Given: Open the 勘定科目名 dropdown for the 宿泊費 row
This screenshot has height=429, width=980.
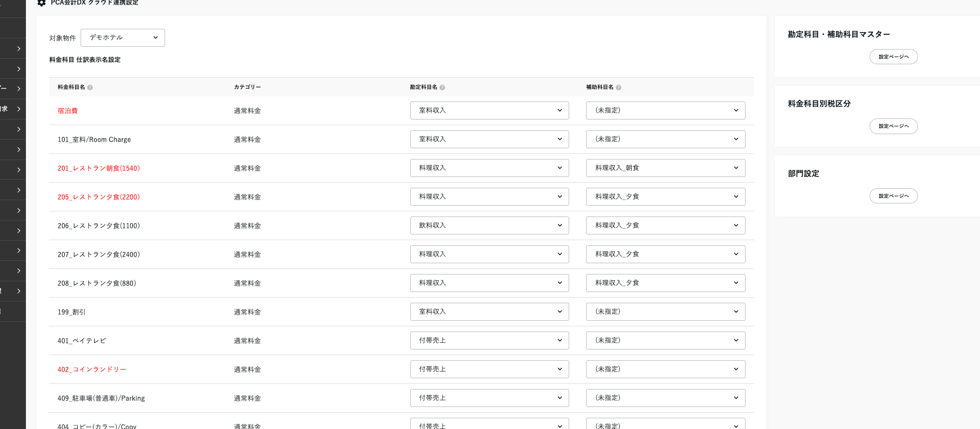Looking at the screenshot, I should tap(489, 110).
